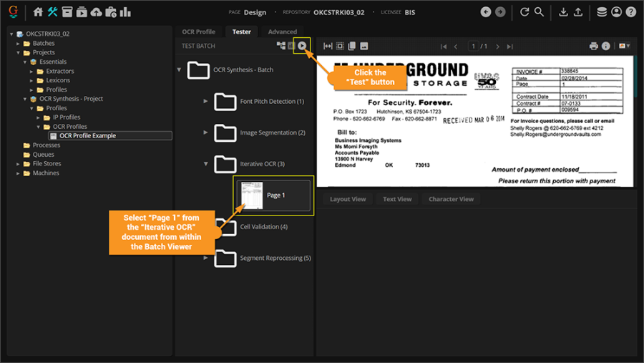The height and width of the screenshot is (363, 644).
Task: Open the Home page icon
Action: click(x=38, y=12)
